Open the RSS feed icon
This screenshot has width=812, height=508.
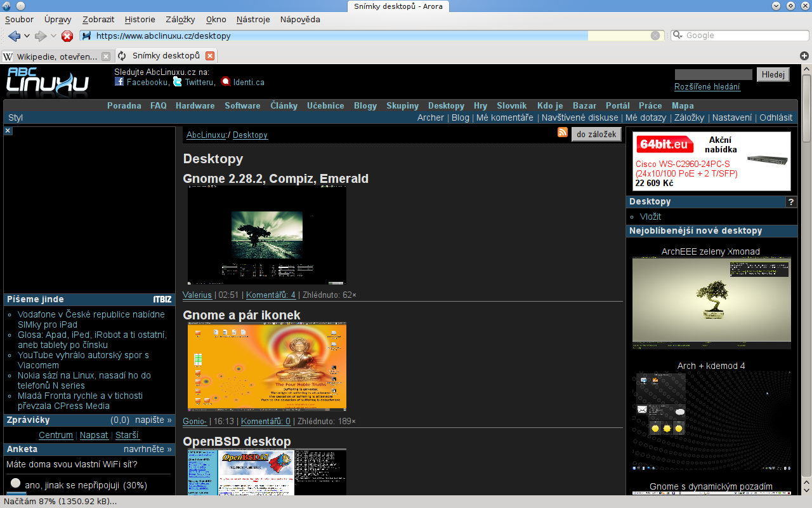[563, 132]
